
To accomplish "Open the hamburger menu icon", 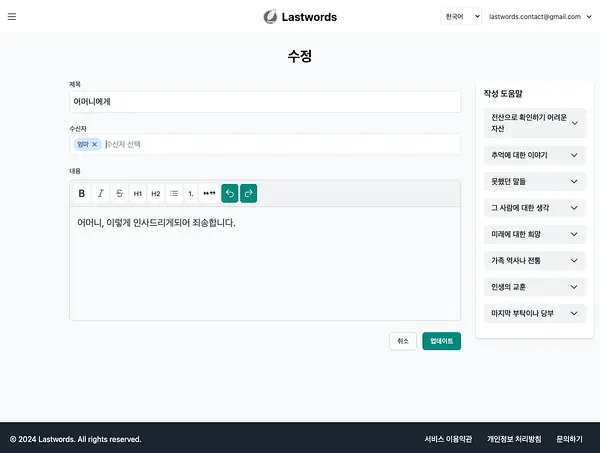I will (x=12, y=16).
